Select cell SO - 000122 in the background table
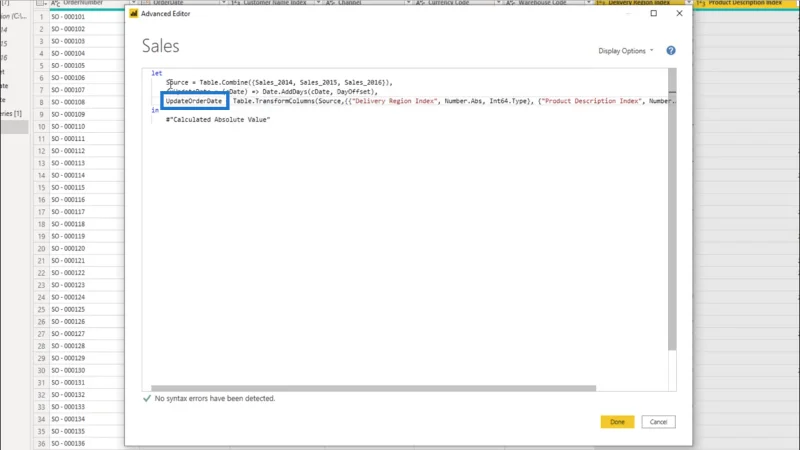Screen dimensions: 800x450 click(87, 273)
